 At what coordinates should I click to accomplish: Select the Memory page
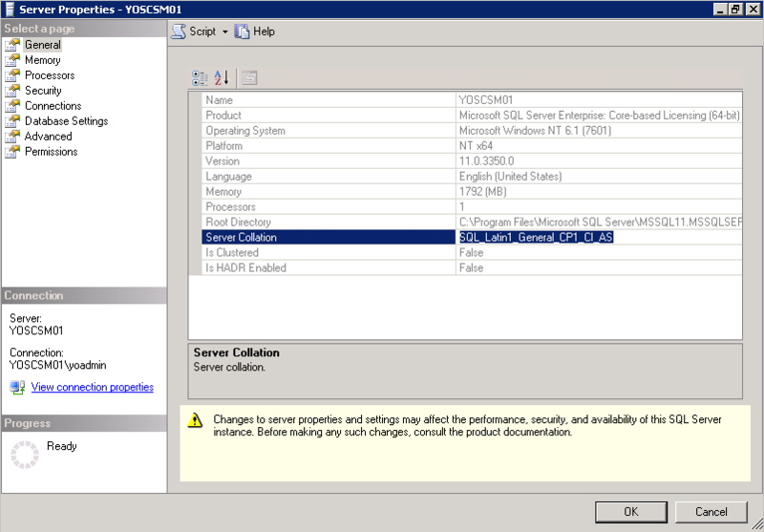point(43,60)
